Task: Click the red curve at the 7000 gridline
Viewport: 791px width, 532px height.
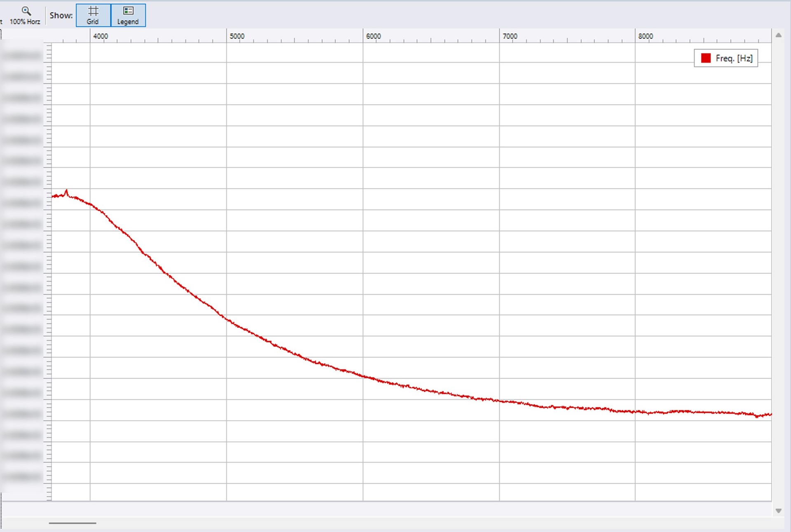Action: [x=499, y=401]
